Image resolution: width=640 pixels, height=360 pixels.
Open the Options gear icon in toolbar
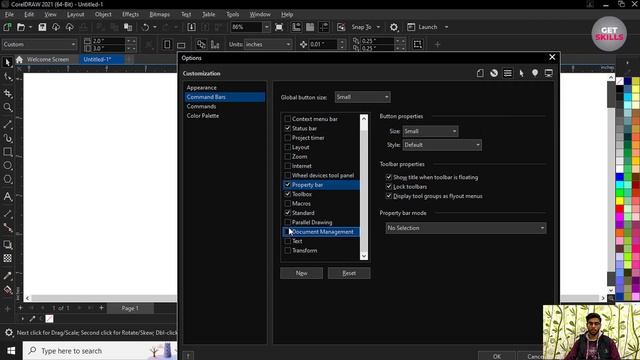click(x=393, y=27)
